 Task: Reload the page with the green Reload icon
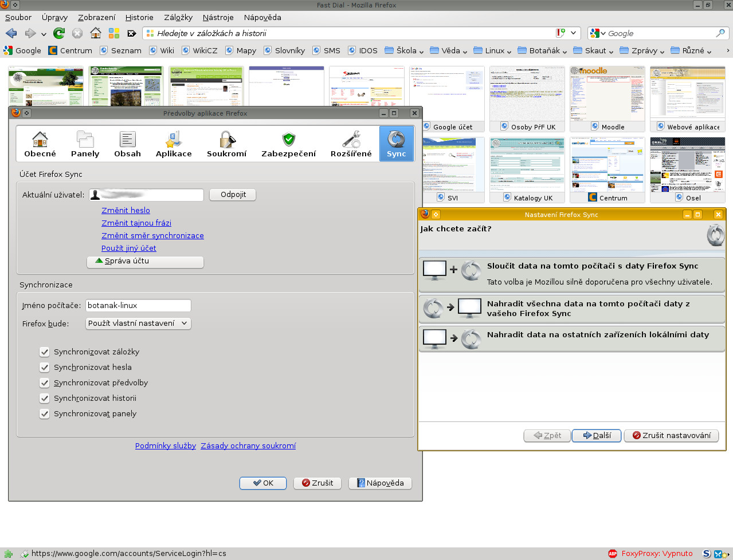pos(59,33)
